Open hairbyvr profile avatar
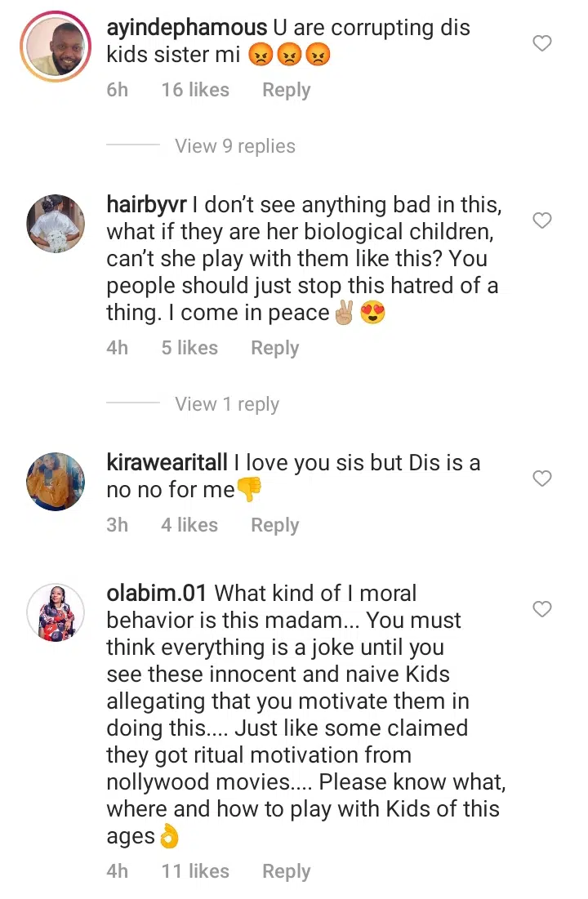The height and width of the screenshot is (899, 588). click(x=56, y=224)
